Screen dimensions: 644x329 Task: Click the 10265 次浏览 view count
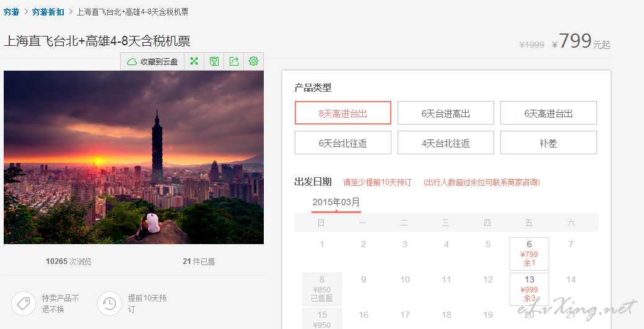[x=69, y=261]
